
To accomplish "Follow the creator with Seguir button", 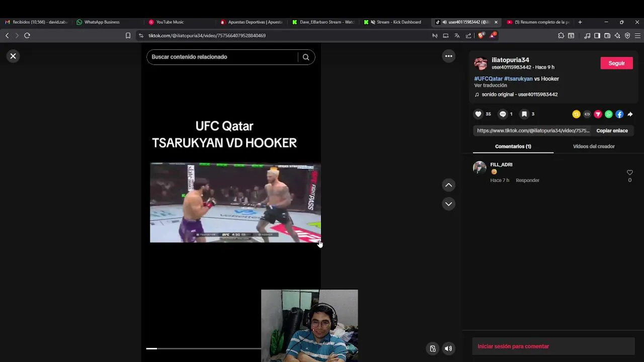I will tap(616, 63).
